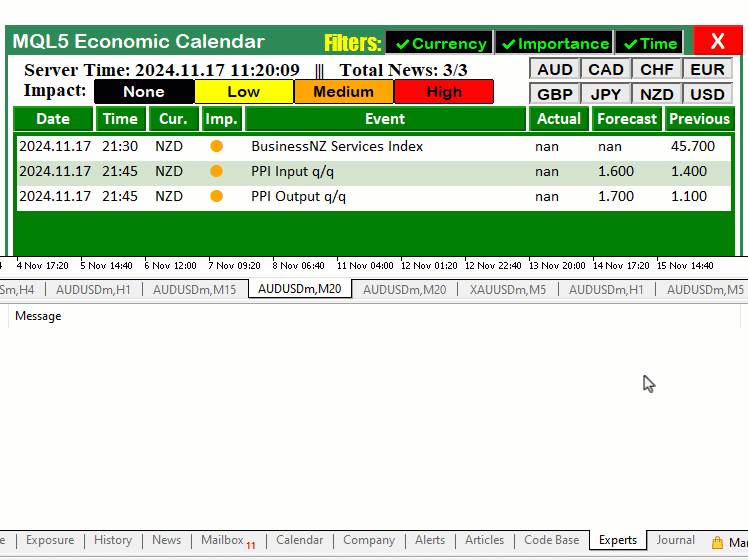Click forecast value 1.700
The height and width of the screenshot is (560, 748).
[616, 196]
